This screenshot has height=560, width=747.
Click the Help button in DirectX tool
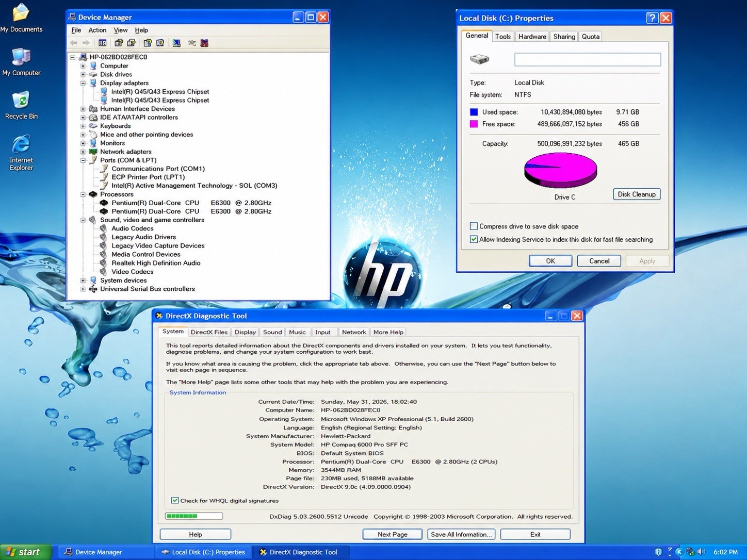[196, 534]
